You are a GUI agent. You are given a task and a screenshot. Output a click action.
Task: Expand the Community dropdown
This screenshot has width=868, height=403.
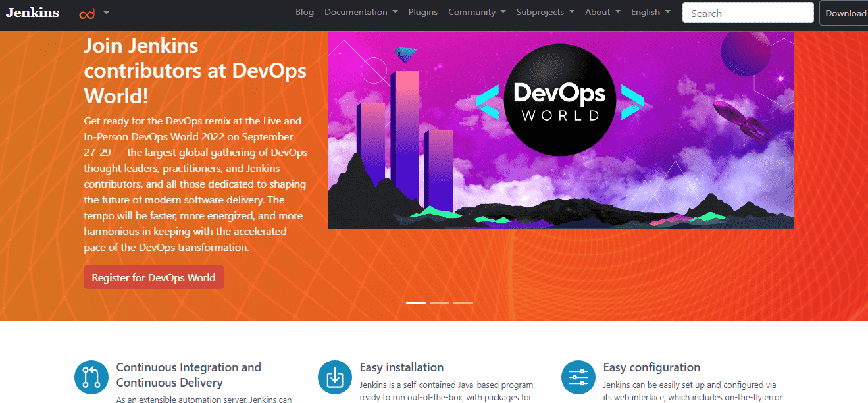pyautogui.click(x=477, y=12)
